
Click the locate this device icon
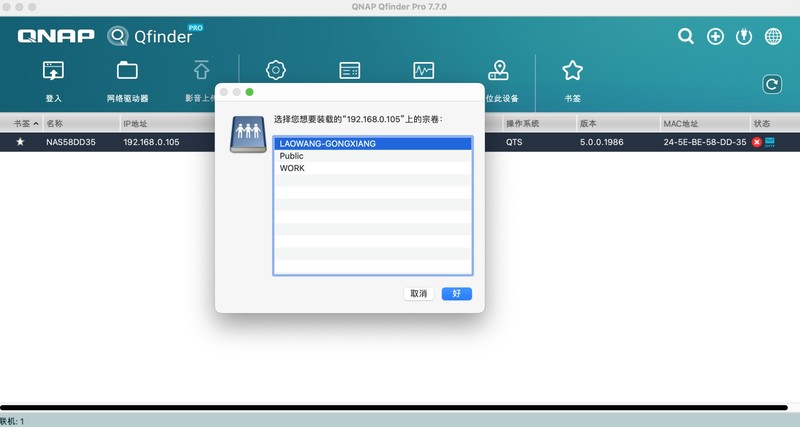coord(498,70)
